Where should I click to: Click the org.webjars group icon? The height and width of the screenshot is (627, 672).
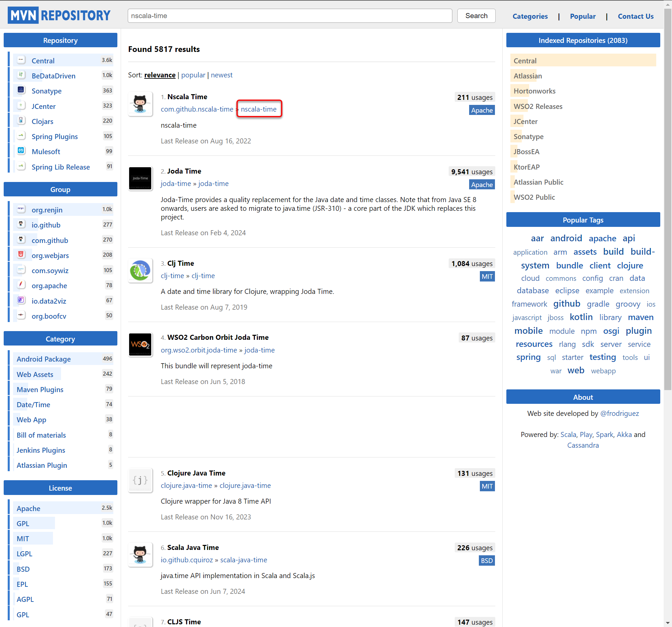pyautogui.click(x=21, y=255)
